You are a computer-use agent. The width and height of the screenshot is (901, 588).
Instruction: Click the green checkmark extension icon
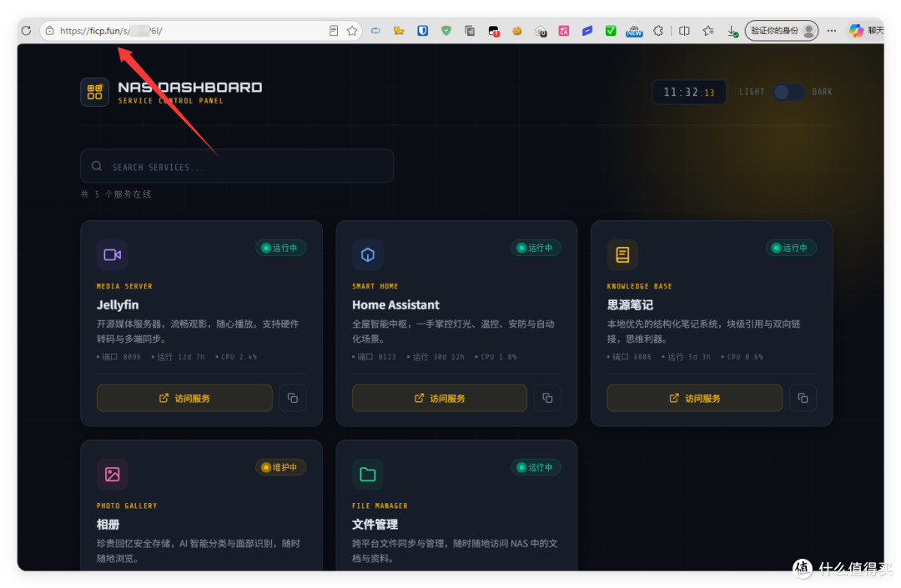(611, 31)
